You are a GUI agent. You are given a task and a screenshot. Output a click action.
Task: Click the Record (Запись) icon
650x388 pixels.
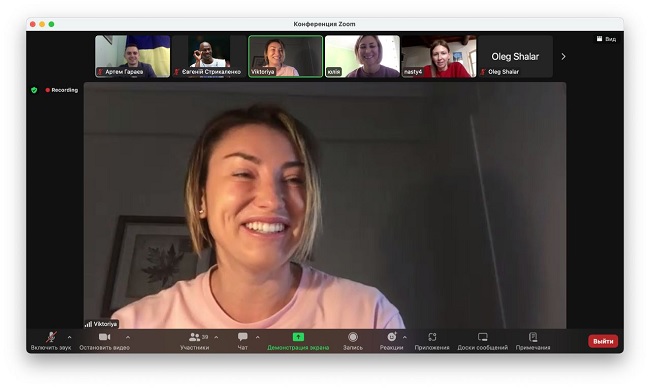353,337
